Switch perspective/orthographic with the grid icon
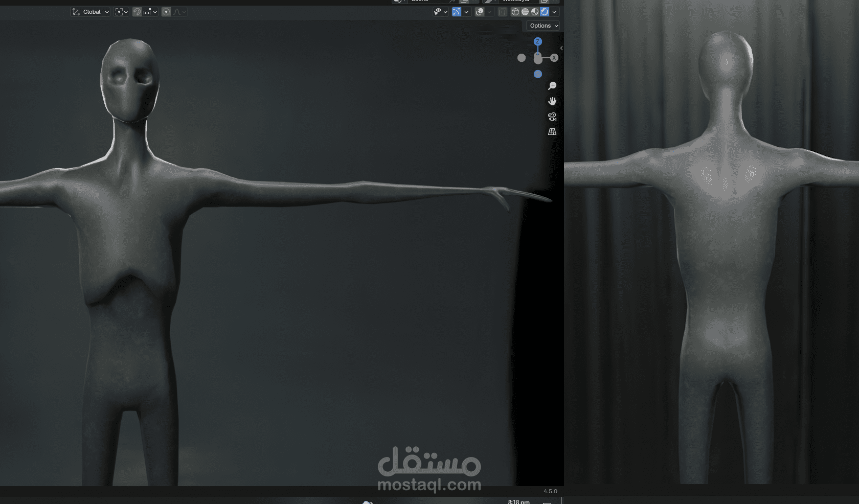859x504 pixels. click(552, 132)
